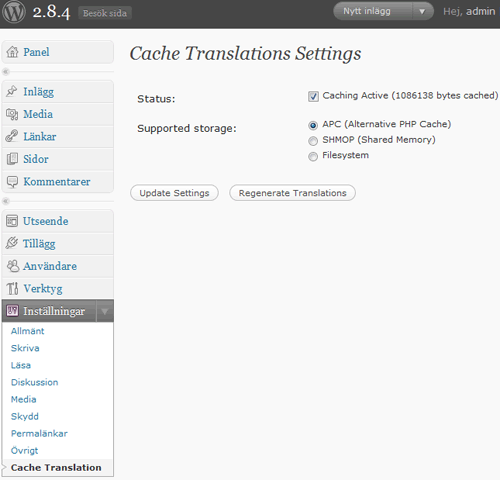This screenshot has height=480, width=500.
Task: Open the Nytt inlägg dropdown arrow
Action: pyautogui.click(x=422, y=12)
